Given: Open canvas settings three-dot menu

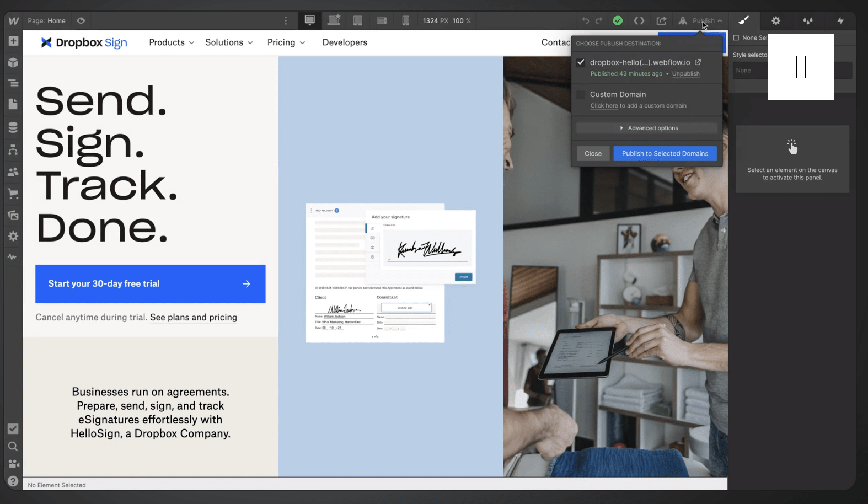Looking at the screenshot, I should pos(286,20).
